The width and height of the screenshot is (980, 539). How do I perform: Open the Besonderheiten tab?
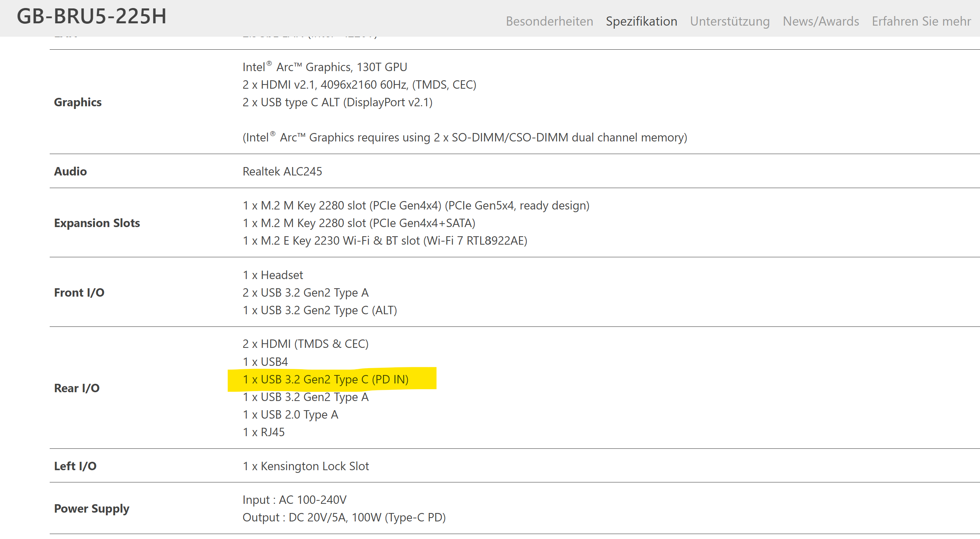[549, 21]
